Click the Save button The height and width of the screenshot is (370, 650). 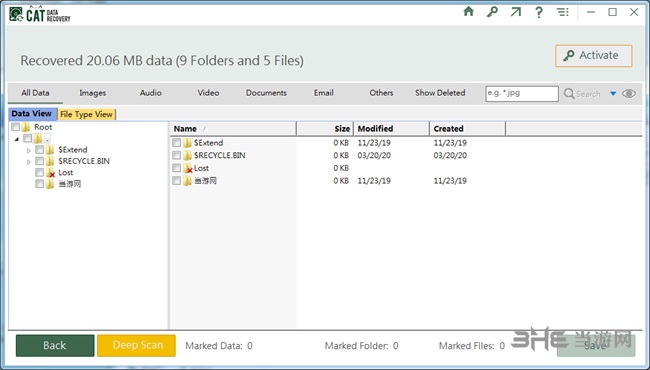tap(596, 346)
